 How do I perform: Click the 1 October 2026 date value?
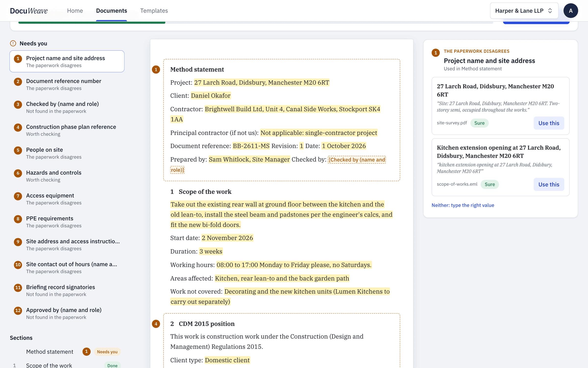click(344, 146)
